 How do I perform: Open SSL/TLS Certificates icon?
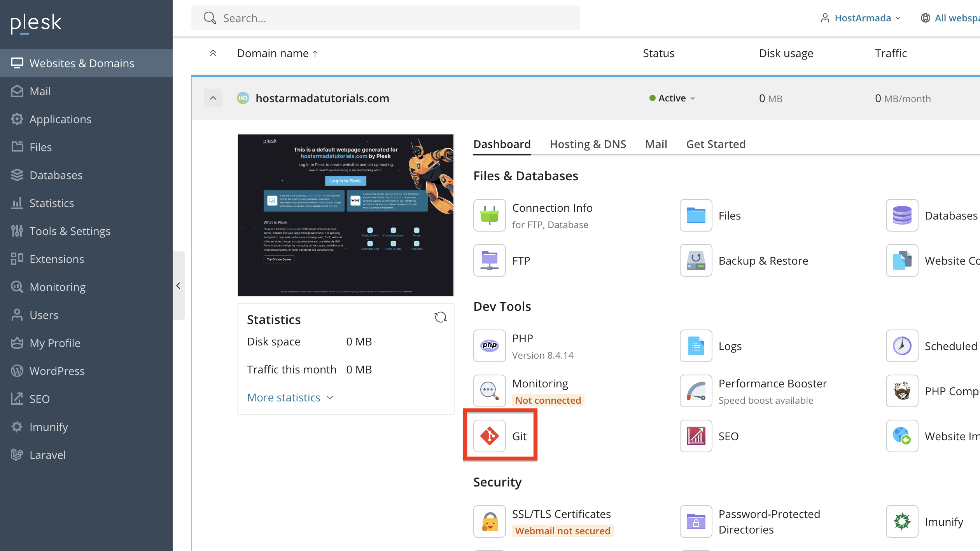coord(489,521)
